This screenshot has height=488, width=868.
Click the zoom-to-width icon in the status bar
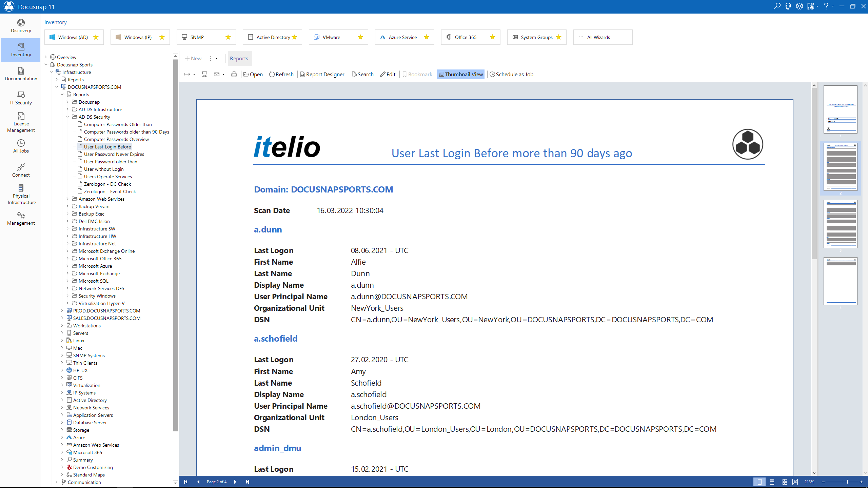pos(795,482)
